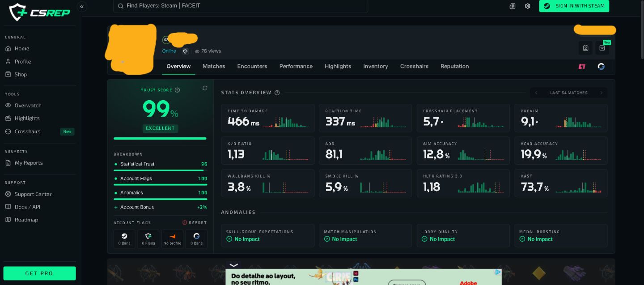Refresh the trust score
Viewport: 644px width, 285px height.
click(205, 88)
